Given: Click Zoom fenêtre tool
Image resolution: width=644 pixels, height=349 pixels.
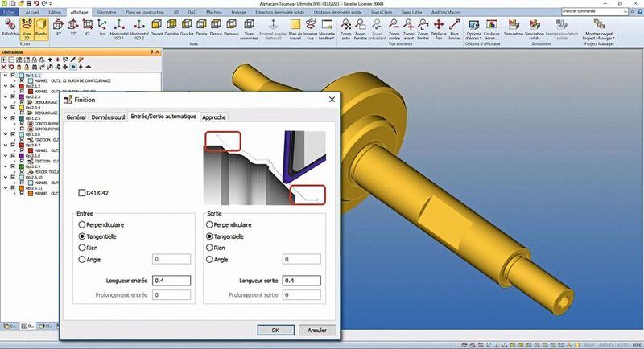Looking at the screenshot, I should 360,29.
